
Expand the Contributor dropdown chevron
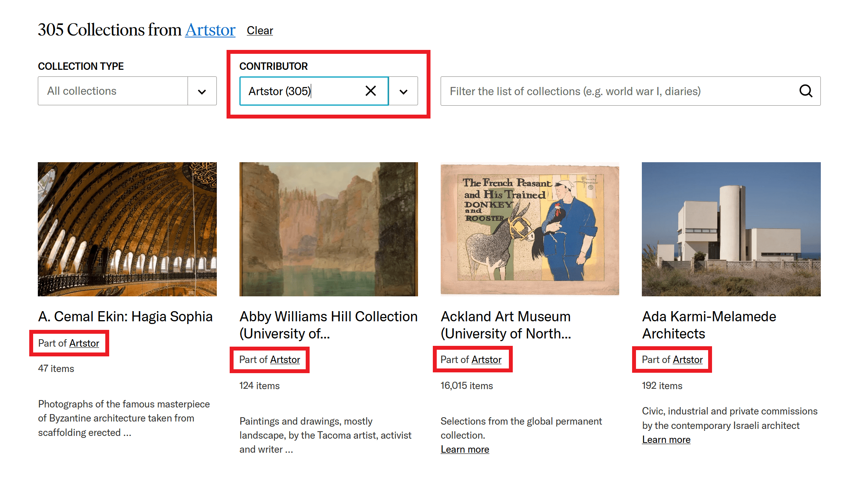click(404, 91)
